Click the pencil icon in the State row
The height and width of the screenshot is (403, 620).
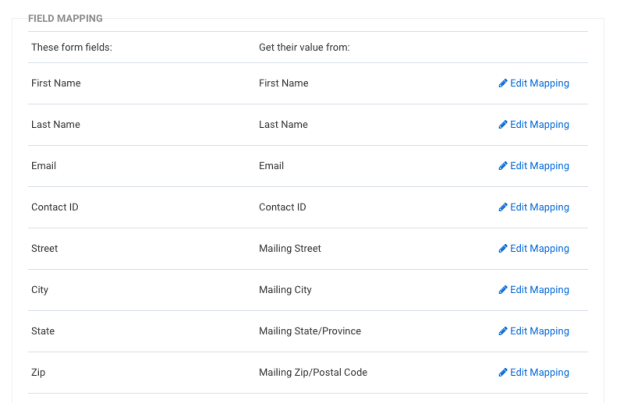[503, 331]
